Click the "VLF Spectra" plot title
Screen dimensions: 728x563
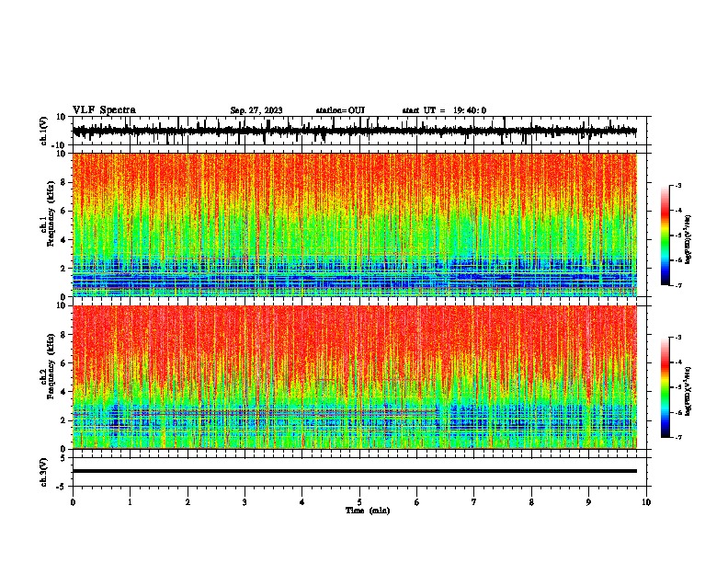click(x=104, y=110)
